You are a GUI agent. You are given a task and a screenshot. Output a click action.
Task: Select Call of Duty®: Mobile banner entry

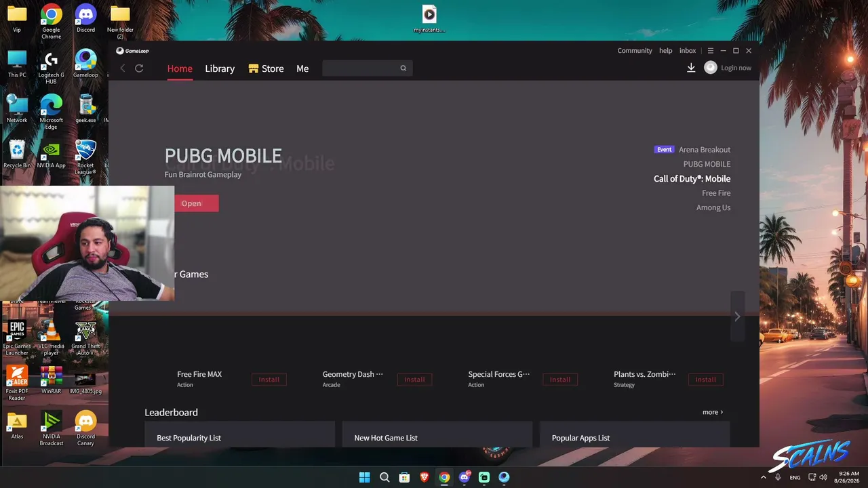tap(692, 179)
